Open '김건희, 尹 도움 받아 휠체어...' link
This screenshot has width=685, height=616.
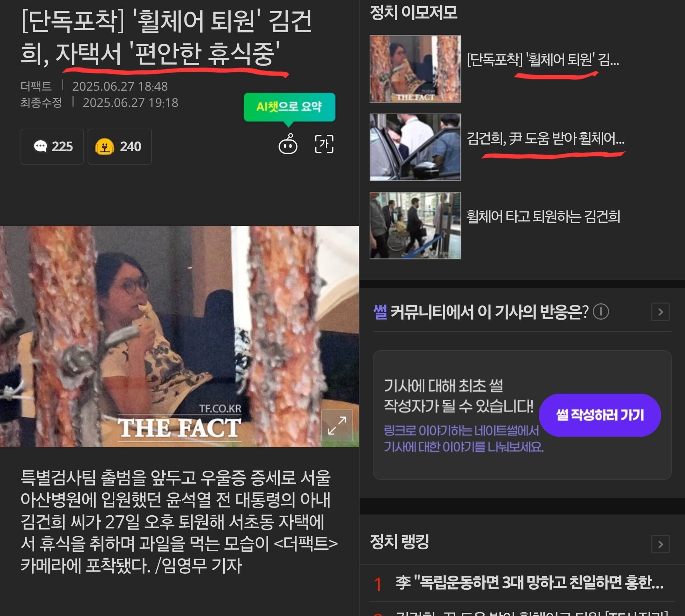click(x=546, y=138)
